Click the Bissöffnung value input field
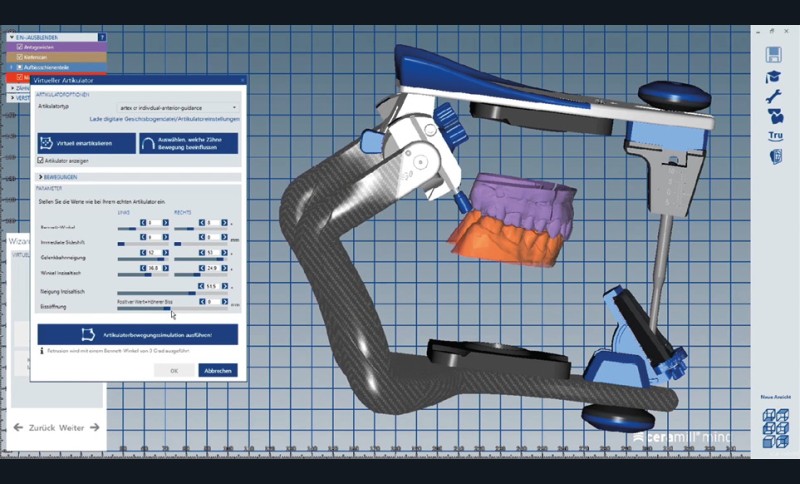Image resolution: width=800 pixels, height=484 pixels. (x=212, y=301)
